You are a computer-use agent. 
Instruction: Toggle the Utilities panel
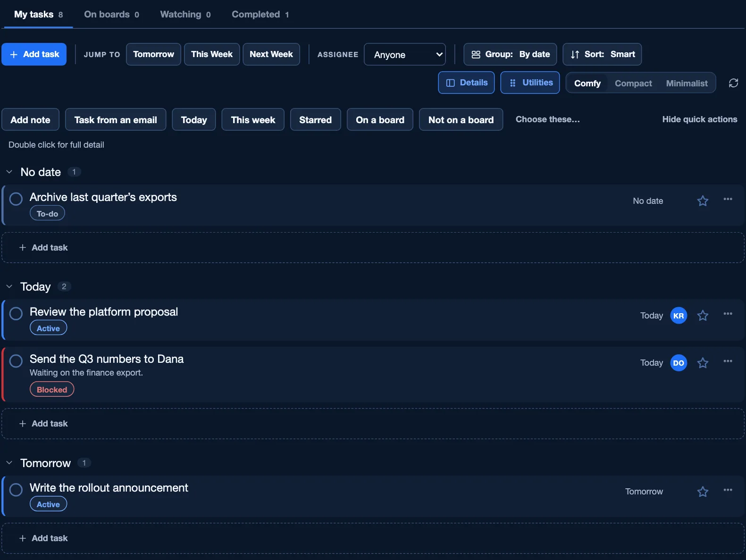530,83
